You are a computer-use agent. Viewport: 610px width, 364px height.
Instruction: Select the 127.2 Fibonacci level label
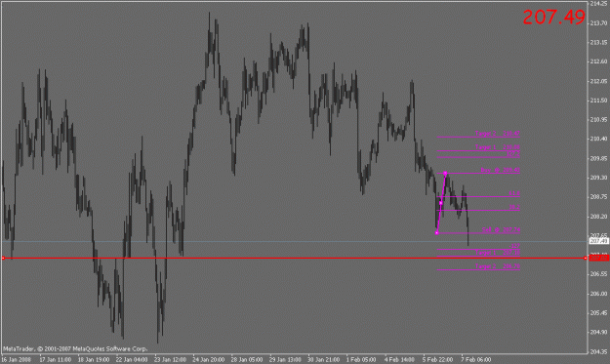tap(512, 154)
